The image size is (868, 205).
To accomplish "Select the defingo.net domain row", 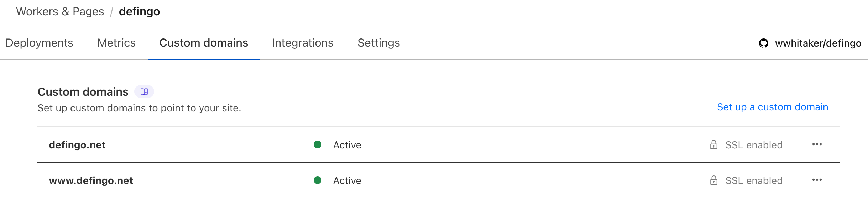I will pos(77,144).
